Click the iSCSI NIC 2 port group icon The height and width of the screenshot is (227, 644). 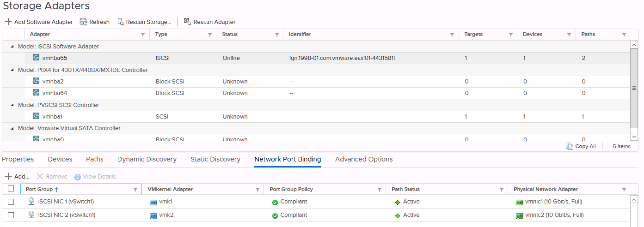coord(31,215)
